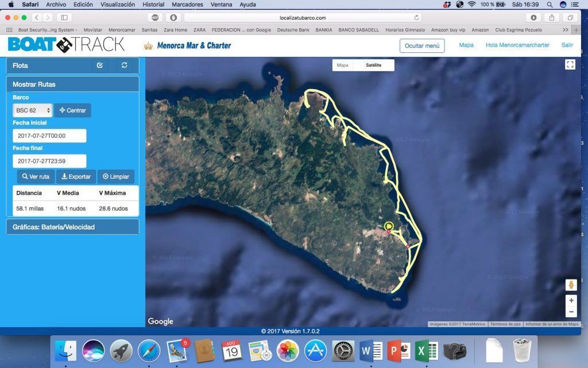588x368 pixels.
Task: Click the Safari share icon
Action: (x=552, y=18)
